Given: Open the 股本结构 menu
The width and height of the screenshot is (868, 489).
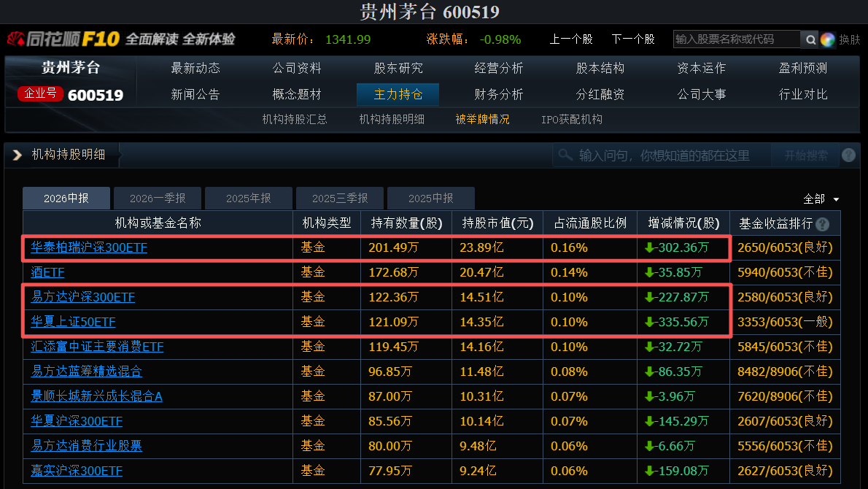Looking at the screenshot, I should 600,68.
